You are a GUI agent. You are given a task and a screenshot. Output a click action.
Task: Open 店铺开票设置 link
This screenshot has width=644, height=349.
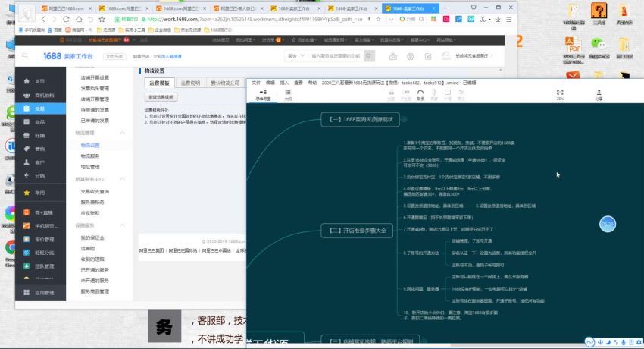[x=95, y=77]
